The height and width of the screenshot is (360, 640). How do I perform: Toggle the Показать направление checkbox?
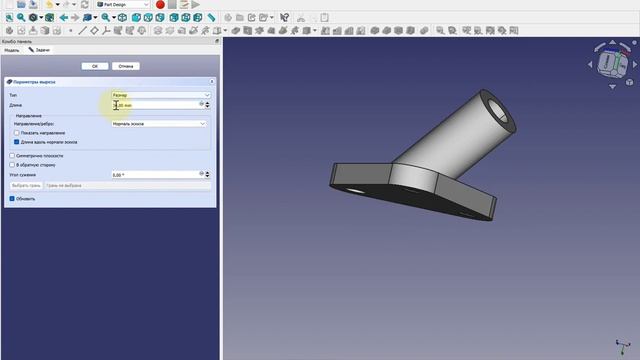pyautogui.click(x=17, y=133)
